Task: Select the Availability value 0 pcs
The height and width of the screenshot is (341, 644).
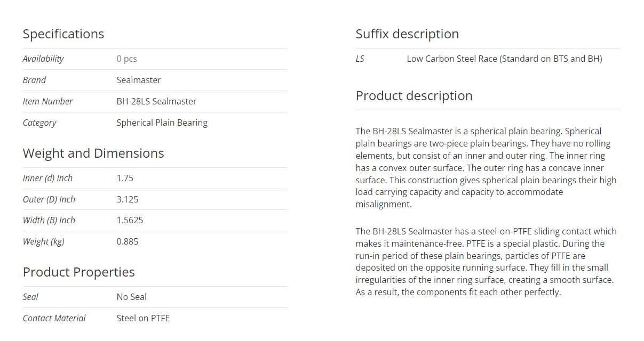Action: (x=127, y=59)
